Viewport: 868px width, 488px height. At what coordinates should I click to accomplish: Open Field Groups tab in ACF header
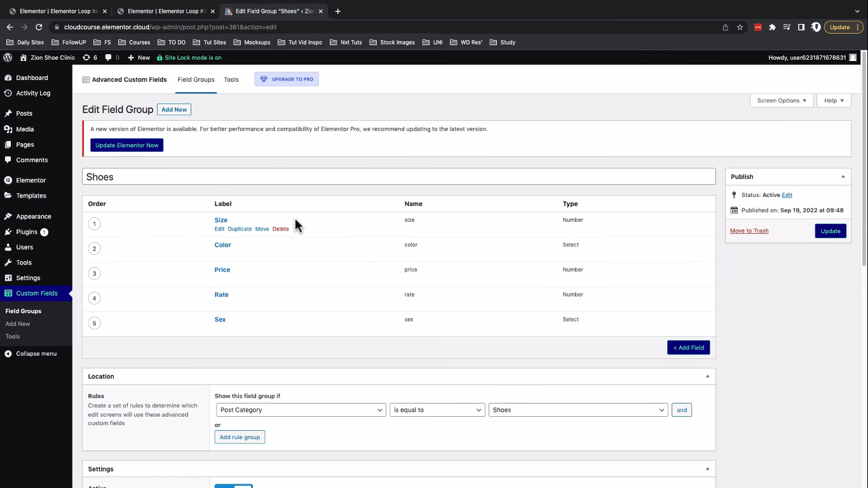point(196,79)
